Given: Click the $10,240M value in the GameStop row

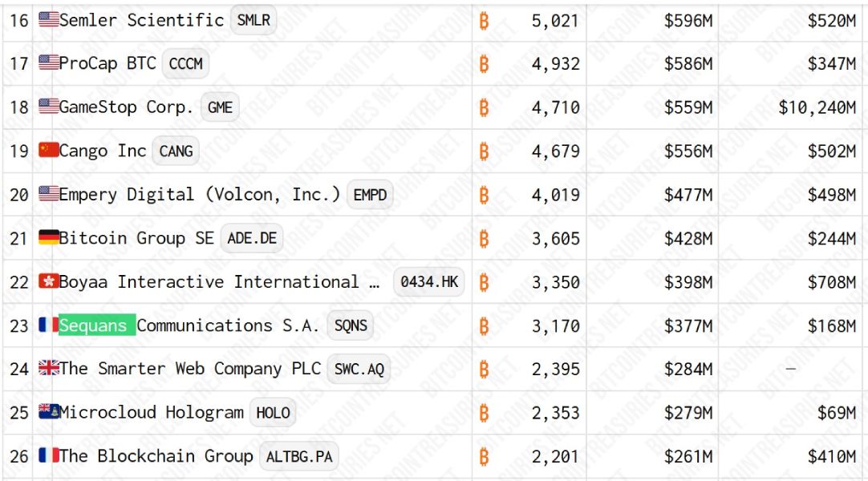Looking at the screenshot, I should [817, 107].
